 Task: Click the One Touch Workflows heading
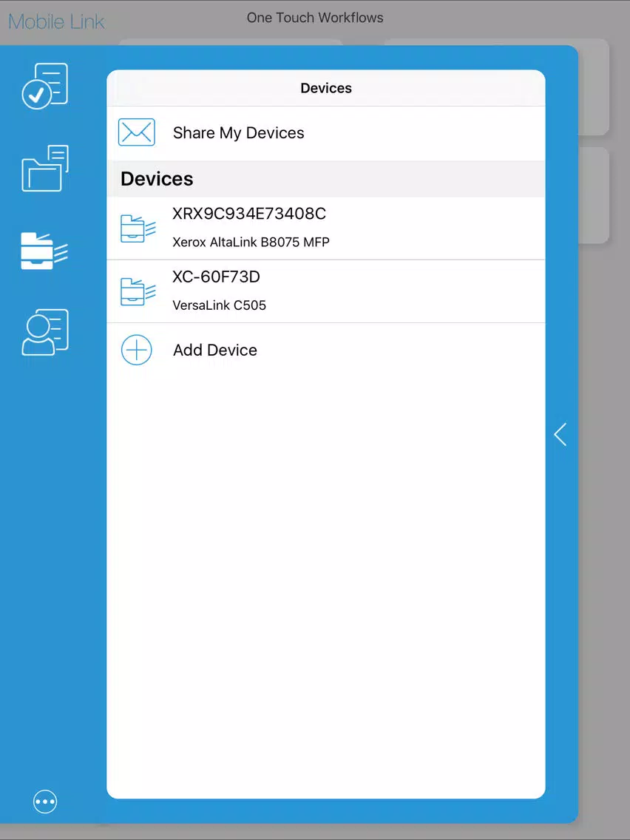(x=315, y=18)
